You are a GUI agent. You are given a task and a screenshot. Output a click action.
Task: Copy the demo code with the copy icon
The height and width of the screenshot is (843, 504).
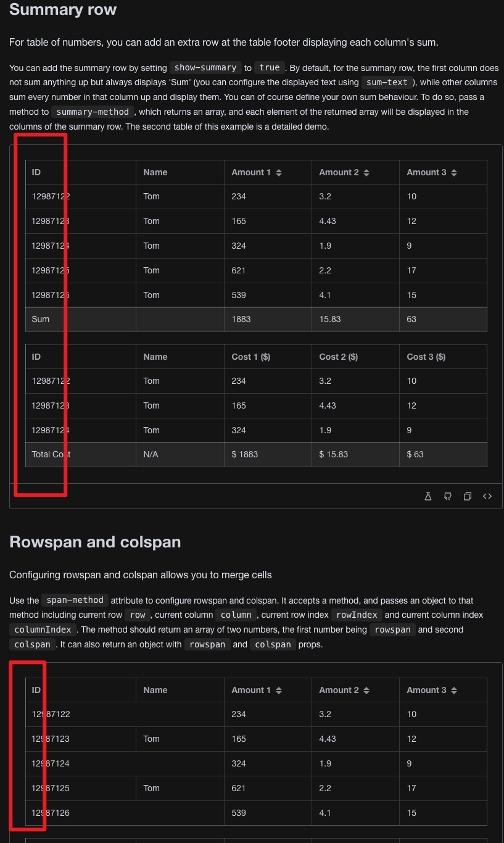pyautogui.click(x=468, y=496)
